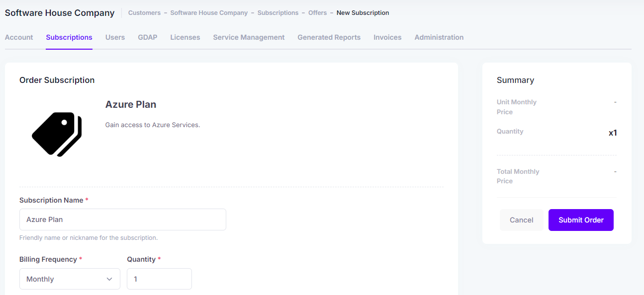This screenshot has width=644, height=295.
Task: Click the Summary heading
Action: point(515,80)
